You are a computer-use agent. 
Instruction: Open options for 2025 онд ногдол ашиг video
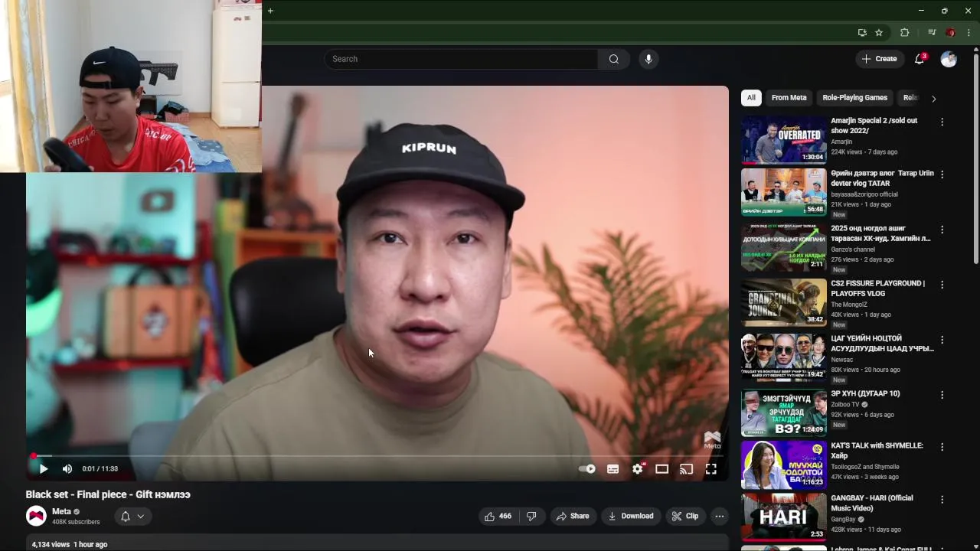[942, 229]
